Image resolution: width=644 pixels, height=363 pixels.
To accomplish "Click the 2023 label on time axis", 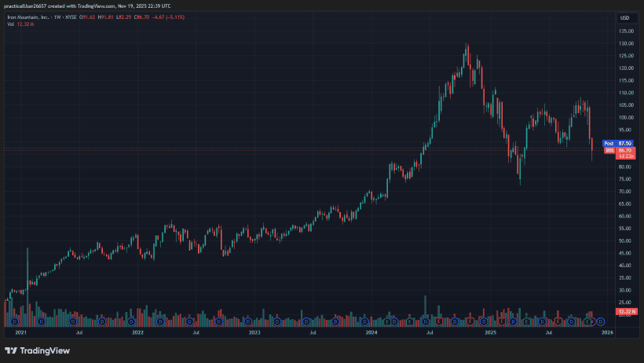I will coord(254,333).
